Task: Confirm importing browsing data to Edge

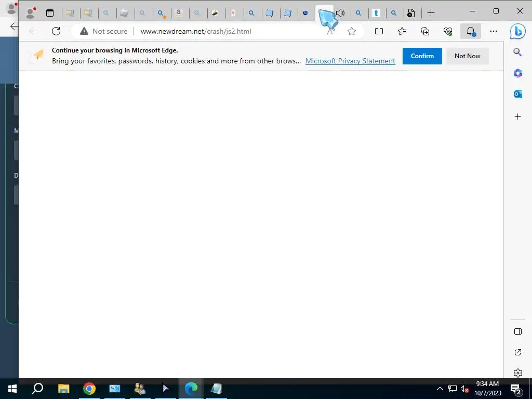Action: click(x=422, y=56)
